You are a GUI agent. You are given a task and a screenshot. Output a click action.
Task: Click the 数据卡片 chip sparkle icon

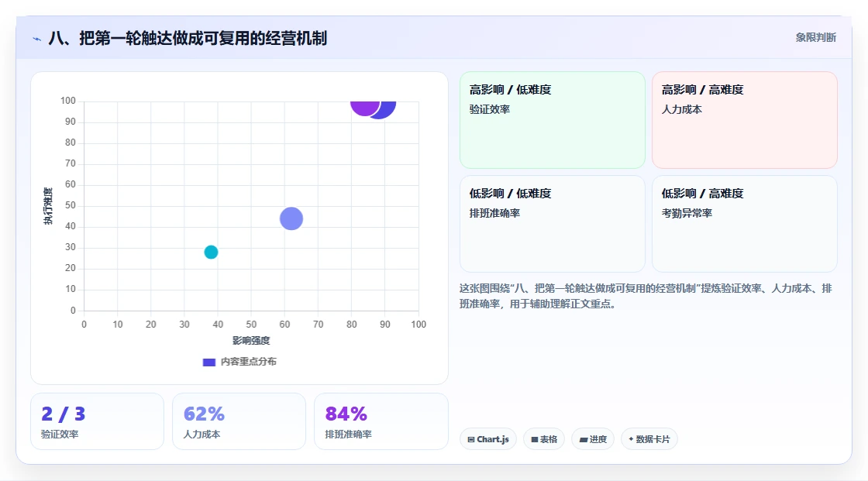pos(631,439)
